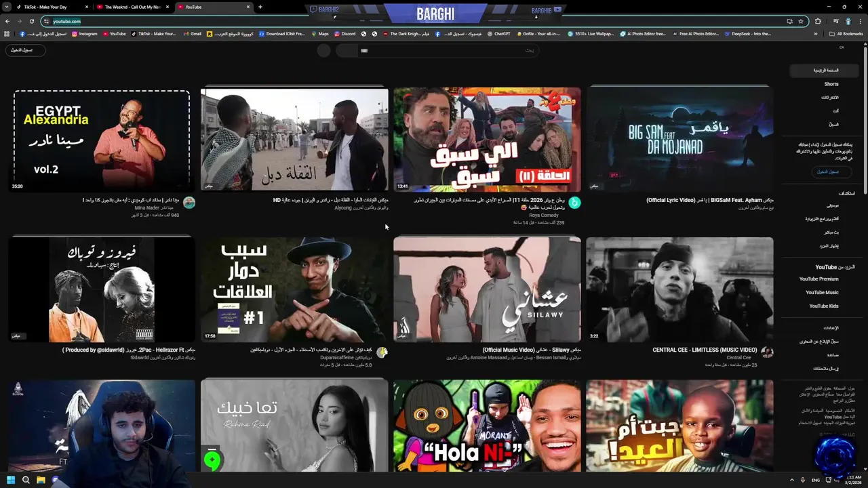Open the browser Extensions puzzle icon
The width and height of the screenshot is (868, 488).
pos(818,21)
